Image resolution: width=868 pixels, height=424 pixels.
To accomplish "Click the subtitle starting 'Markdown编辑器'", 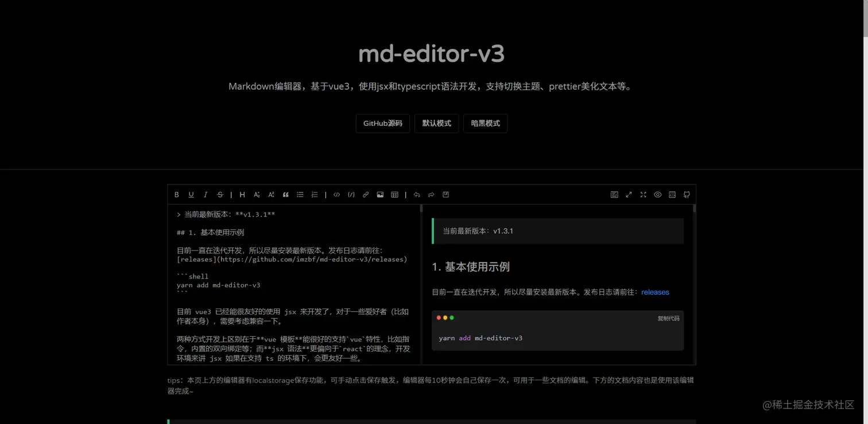I will tap(431, 87).
